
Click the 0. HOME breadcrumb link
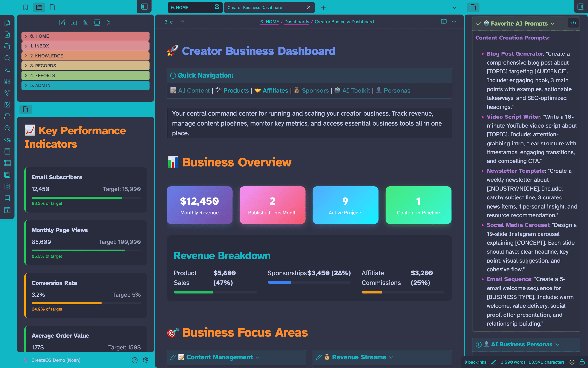pyautogui.click(x=269, y=22)
